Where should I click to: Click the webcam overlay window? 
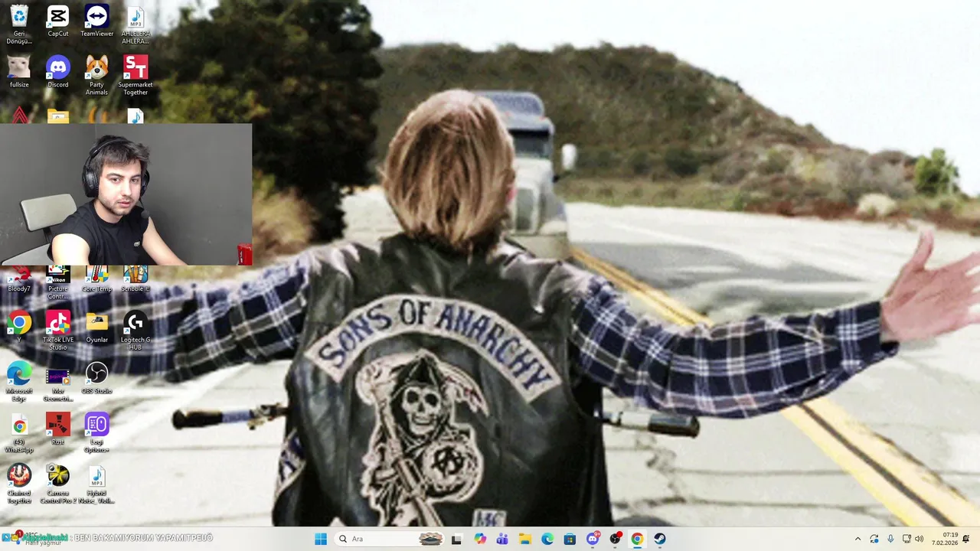point(126,194)
